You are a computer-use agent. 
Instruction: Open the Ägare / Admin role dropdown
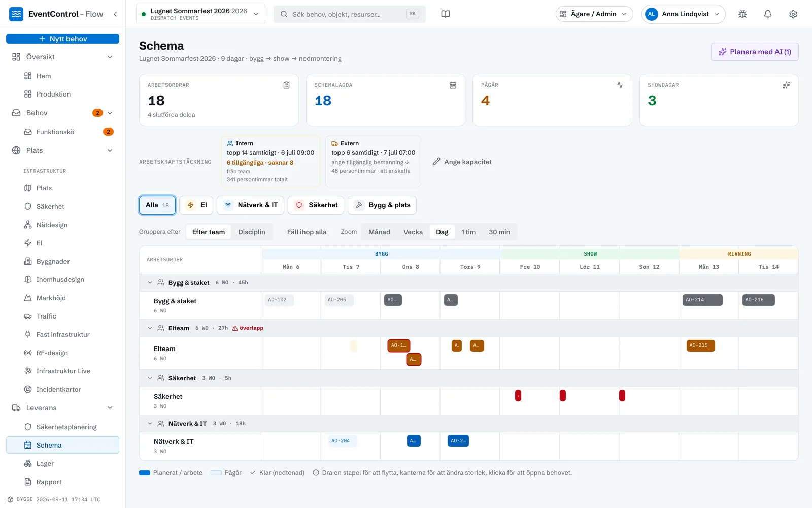click(x=594, y=14)
